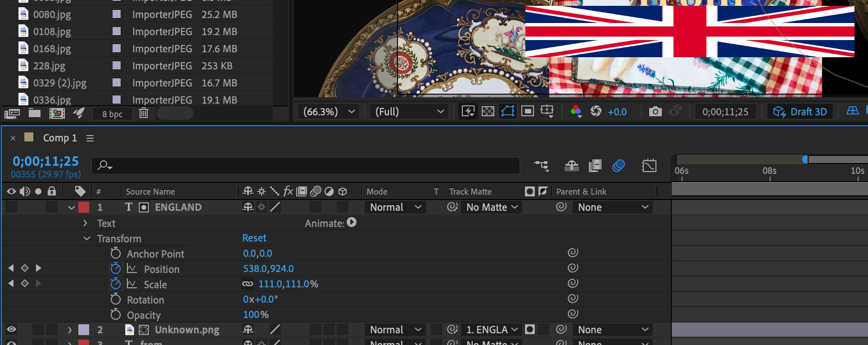Open the graph editor

coord(649,166)
